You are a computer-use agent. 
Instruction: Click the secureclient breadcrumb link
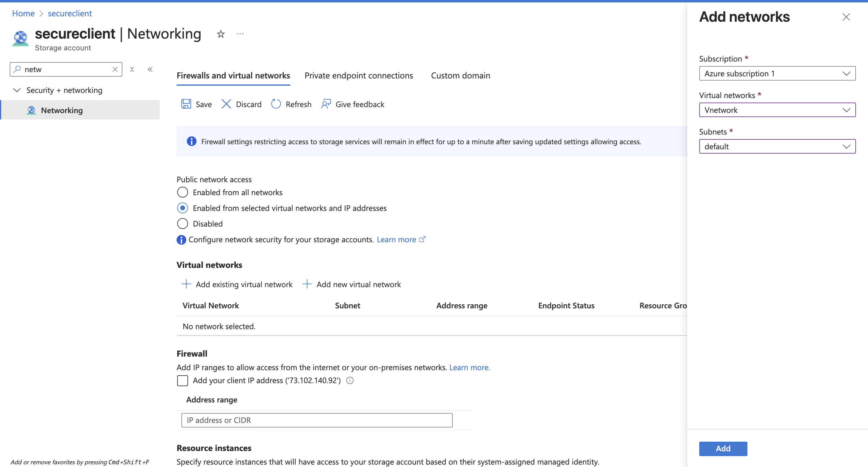70,14
